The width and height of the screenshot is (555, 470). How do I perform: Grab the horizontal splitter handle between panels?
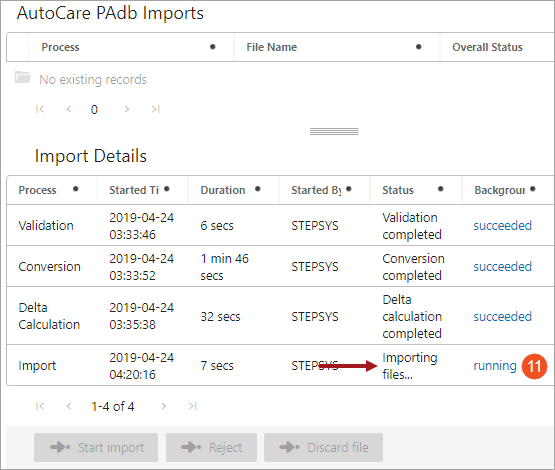click(x=334, y=131)
